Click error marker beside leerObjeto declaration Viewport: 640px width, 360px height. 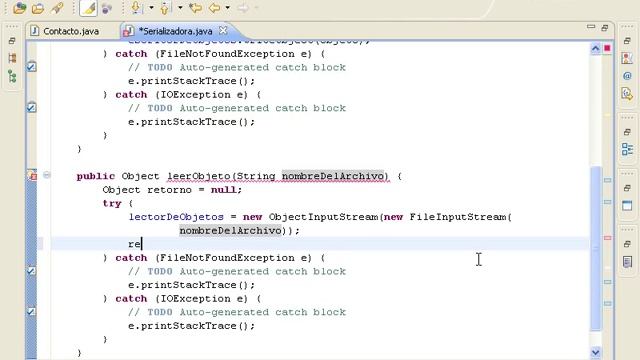coord(32,176)
